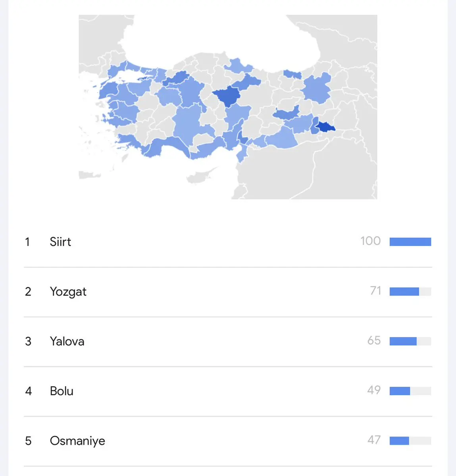Click the Black Sea area on map
Viewport: 456px width, 476px height.
pyautogui.click(x=218, y=37)
